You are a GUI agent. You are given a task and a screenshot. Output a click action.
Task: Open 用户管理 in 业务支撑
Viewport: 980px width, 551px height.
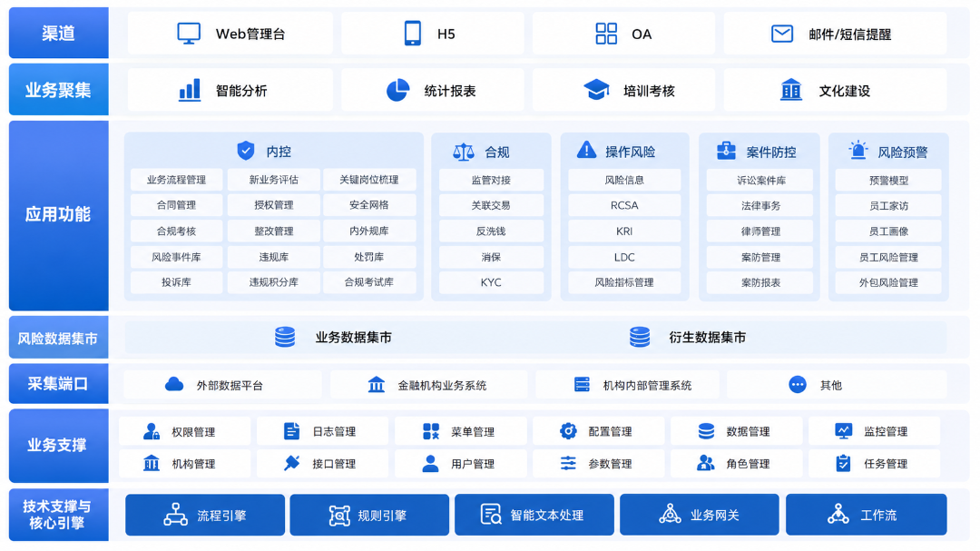click(459, 464)
